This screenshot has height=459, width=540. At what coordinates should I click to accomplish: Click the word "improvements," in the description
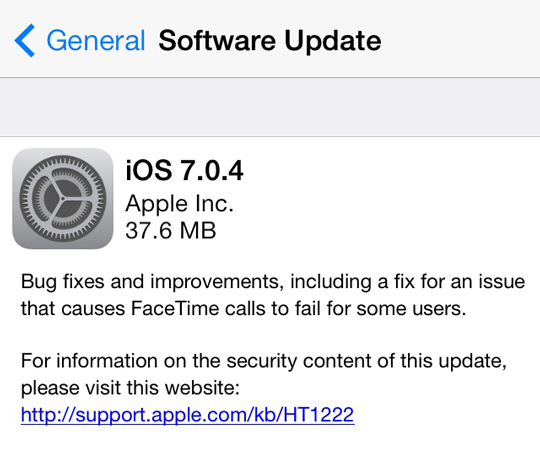[x=217, y=282]
